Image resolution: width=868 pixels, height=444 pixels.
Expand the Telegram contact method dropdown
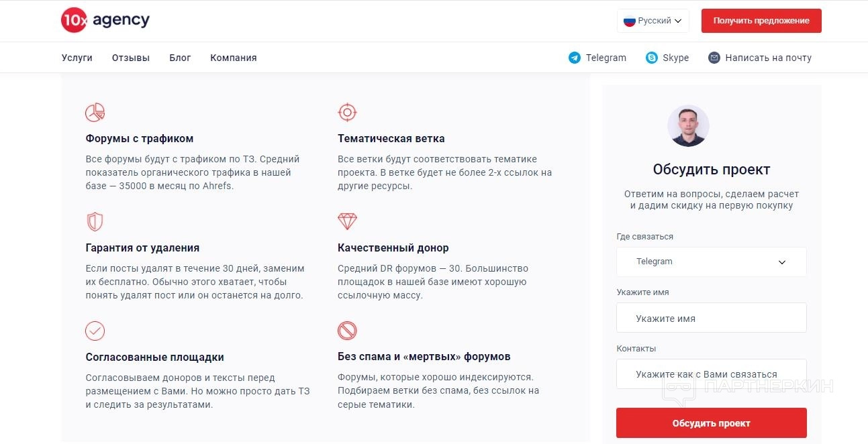tap(711, 262)
